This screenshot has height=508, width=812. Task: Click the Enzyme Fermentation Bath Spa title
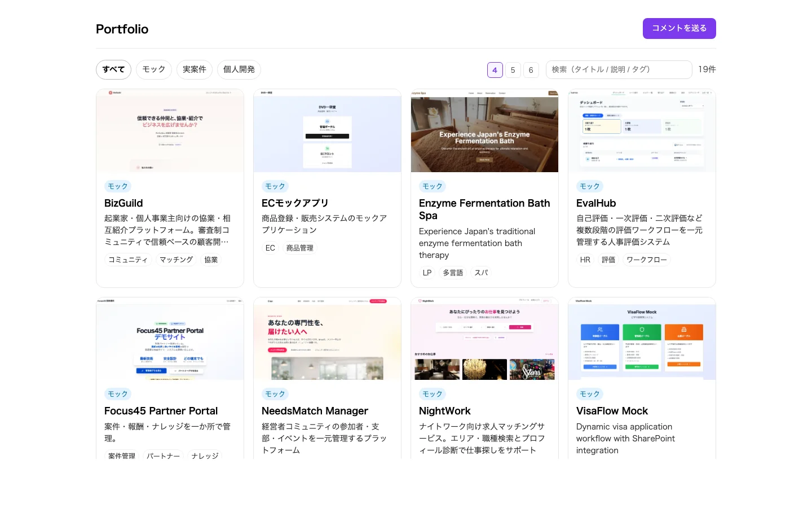coord(484,209)
